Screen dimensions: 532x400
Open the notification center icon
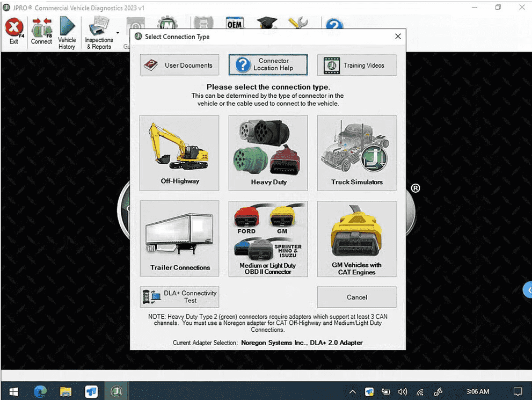(518, 391)
